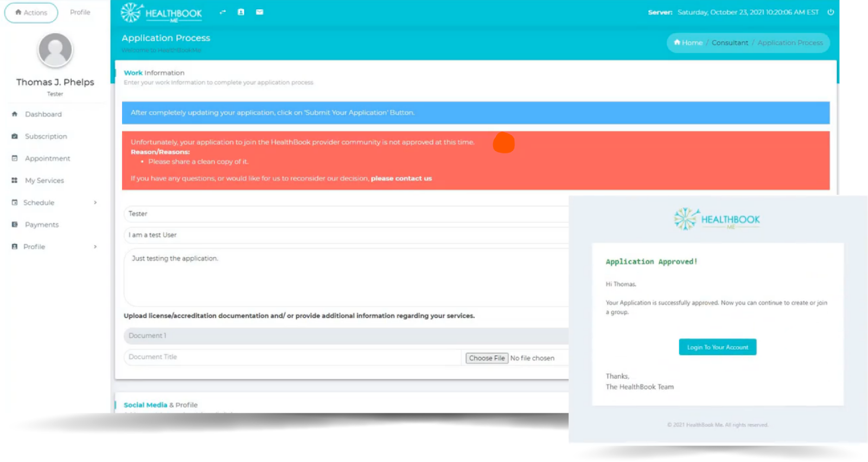Click the 'Thomas J. Phelps' name text

[x=55, y=82]
